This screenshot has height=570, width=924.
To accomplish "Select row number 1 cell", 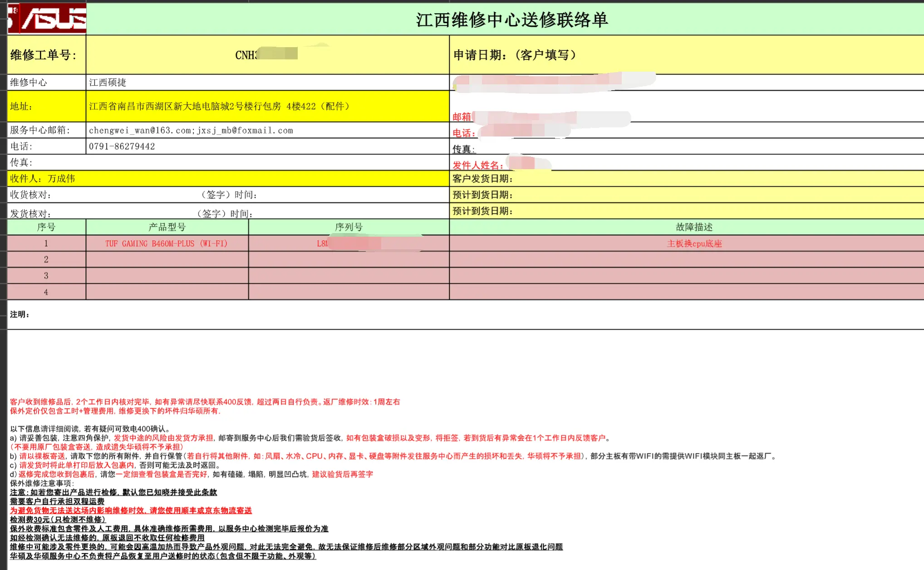I will pyautogui.click(x=47, y=244).
